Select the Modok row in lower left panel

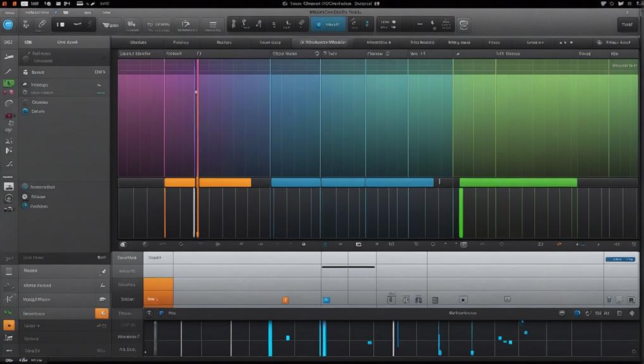click(64, 271)
